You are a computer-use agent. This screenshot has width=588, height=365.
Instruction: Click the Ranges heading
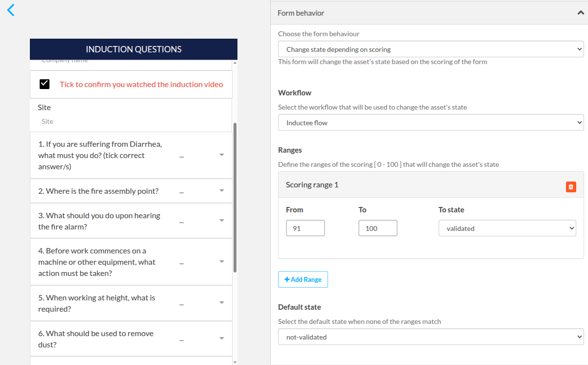[290, 150]
